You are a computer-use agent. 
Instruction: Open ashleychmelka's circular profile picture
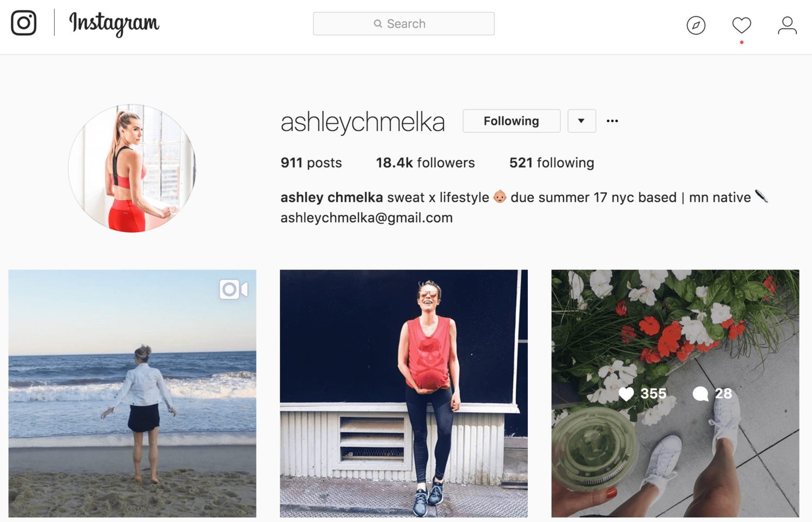(x=132, y=168)
